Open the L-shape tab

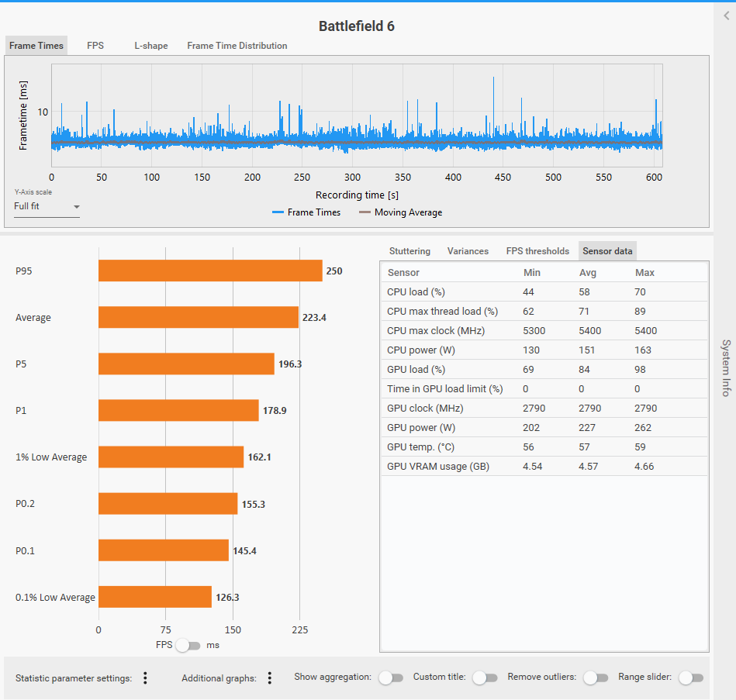pyautogui.click(x=150, y=46)
